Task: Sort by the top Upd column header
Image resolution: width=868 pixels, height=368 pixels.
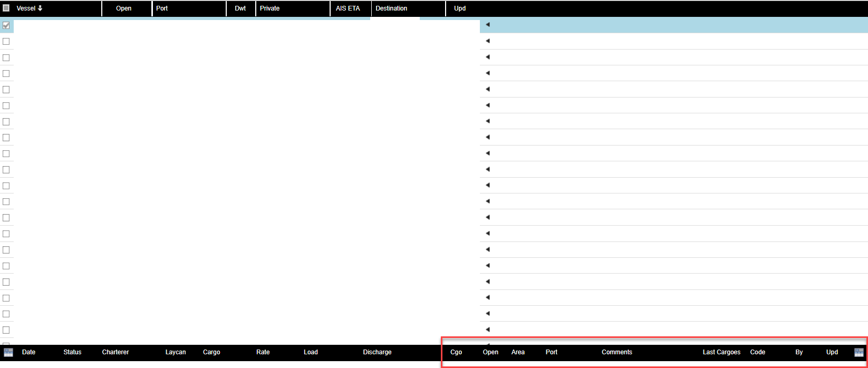Action: pos(460,8)
